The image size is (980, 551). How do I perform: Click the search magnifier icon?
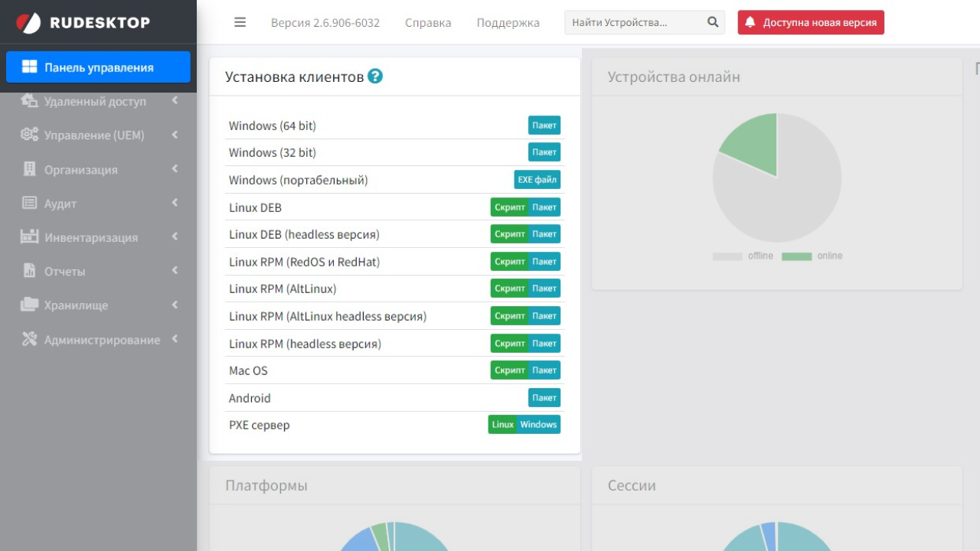[713, 22]
